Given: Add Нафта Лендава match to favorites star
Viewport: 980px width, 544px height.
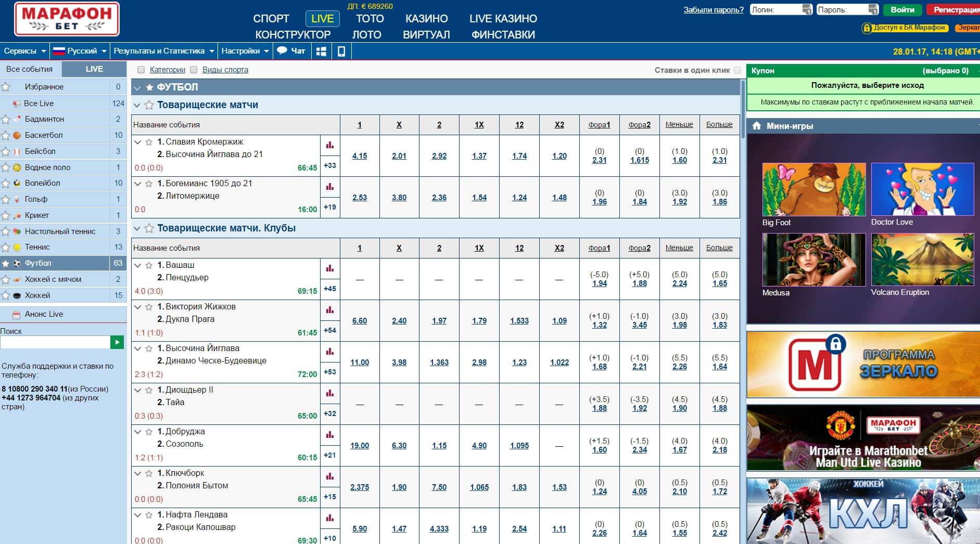Looking at the screenshot, I should tap(149, 515).
